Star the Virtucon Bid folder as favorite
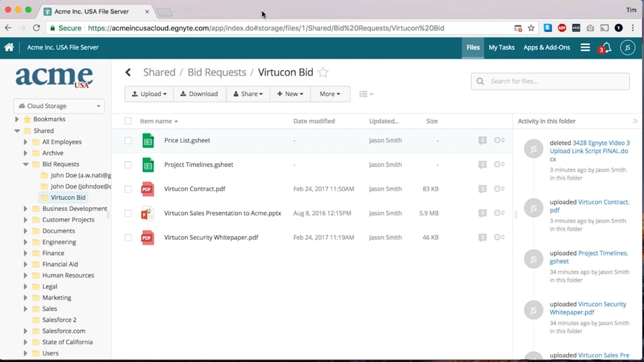This screenshot has height=362, width=644. point(323,72)
